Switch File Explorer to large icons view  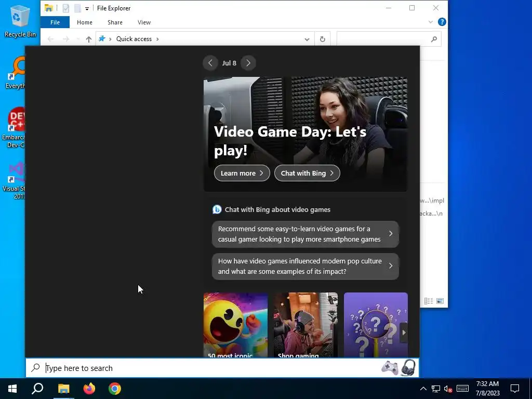click(x=440, y=301)
